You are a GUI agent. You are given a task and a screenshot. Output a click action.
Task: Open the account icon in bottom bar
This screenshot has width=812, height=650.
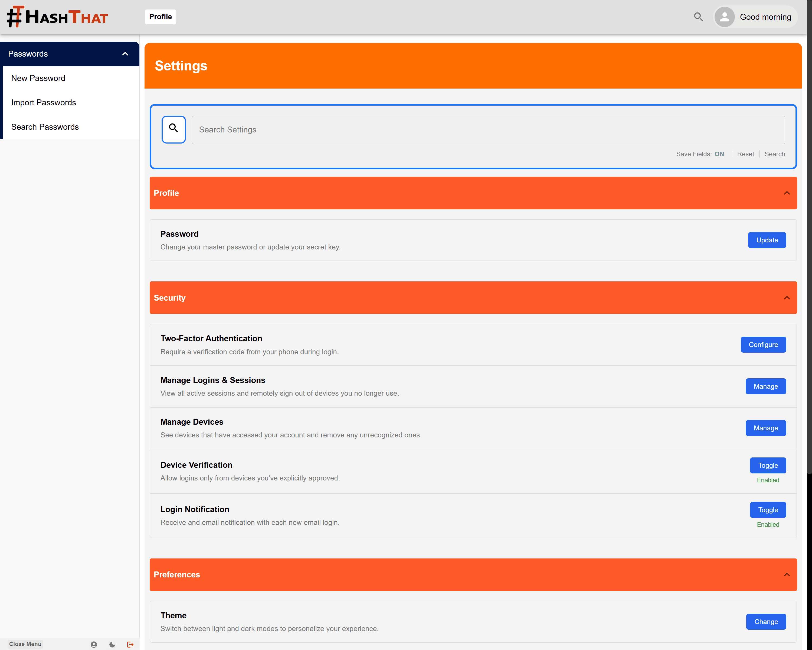click(94, 644)
